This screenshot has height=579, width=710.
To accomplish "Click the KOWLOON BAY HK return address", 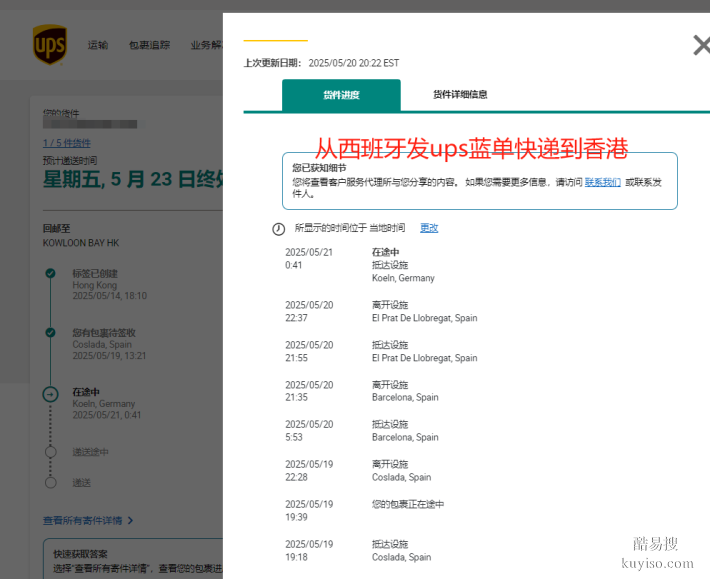I will pos(81,243).
